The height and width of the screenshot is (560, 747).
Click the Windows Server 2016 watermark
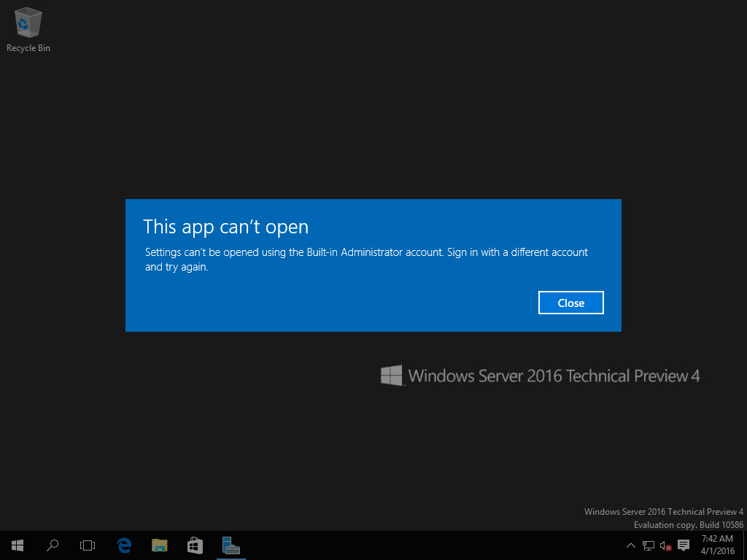540,376
